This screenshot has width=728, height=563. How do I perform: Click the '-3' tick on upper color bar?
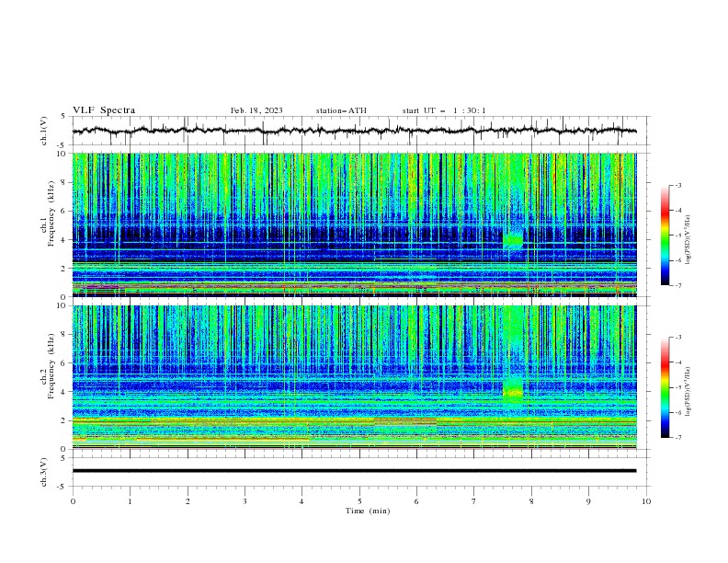[x=678, y=185]
